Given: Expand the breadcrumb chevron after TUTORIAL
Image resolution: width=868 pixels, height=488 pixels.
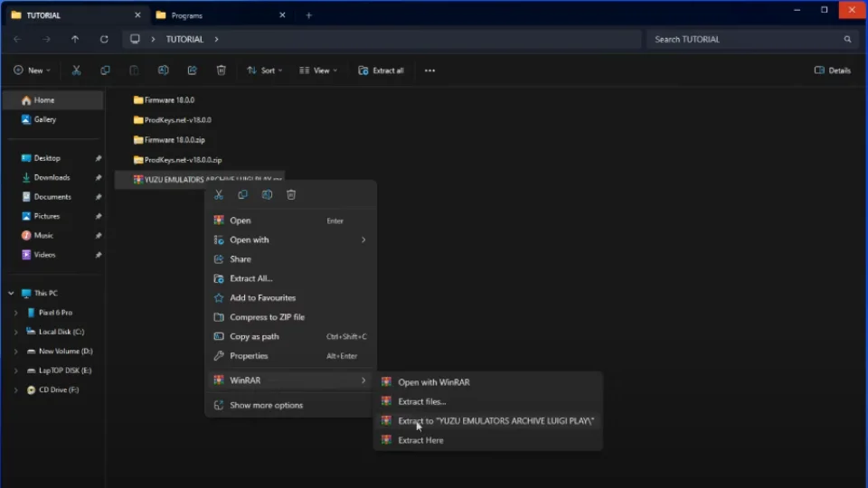Looking at the screenshot, I should pyautogui.click(x=216, y=39).
